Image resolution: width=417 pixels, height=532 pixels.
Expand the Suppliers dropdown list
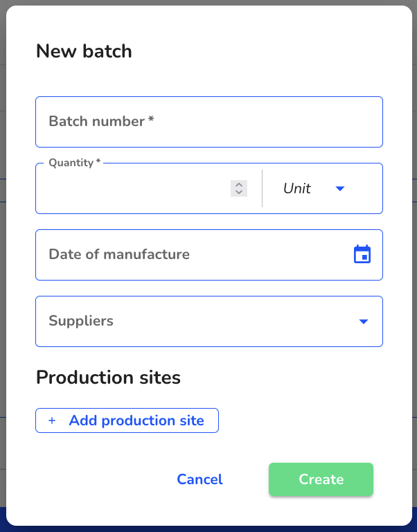[x=209, y=321]
